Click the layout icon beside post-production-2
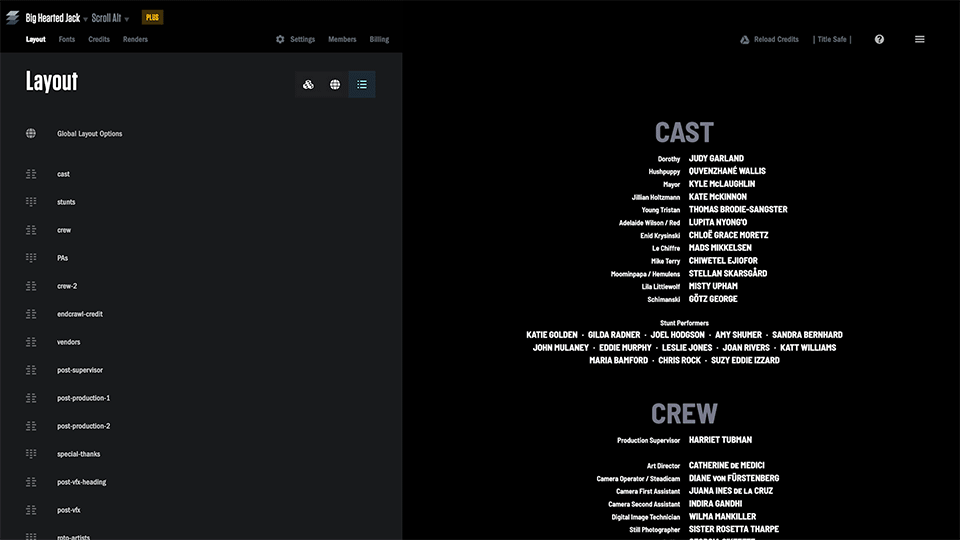 pos(31,426)
